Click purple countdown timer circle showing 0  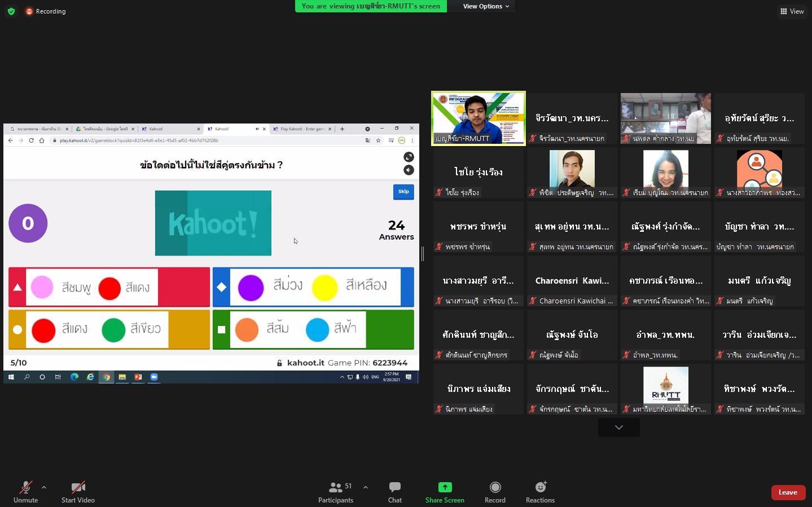point(28,223)
